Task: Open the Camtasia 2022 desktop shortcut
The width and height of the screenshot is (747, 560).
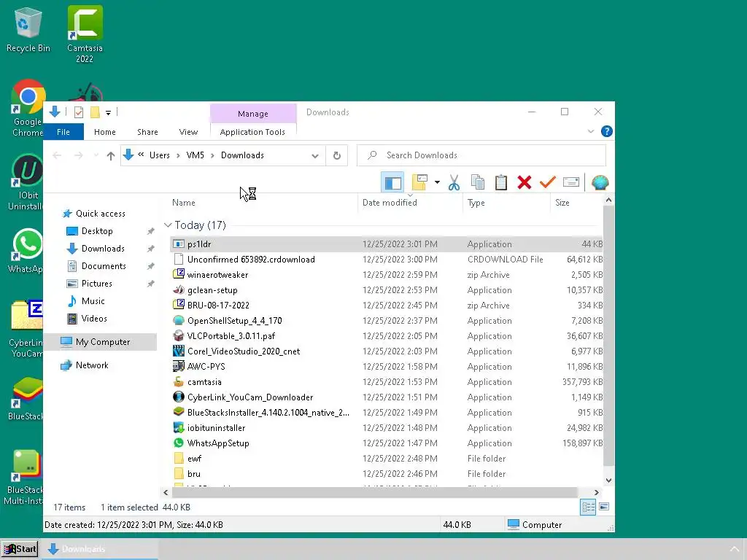Action: tap(85, 34)
